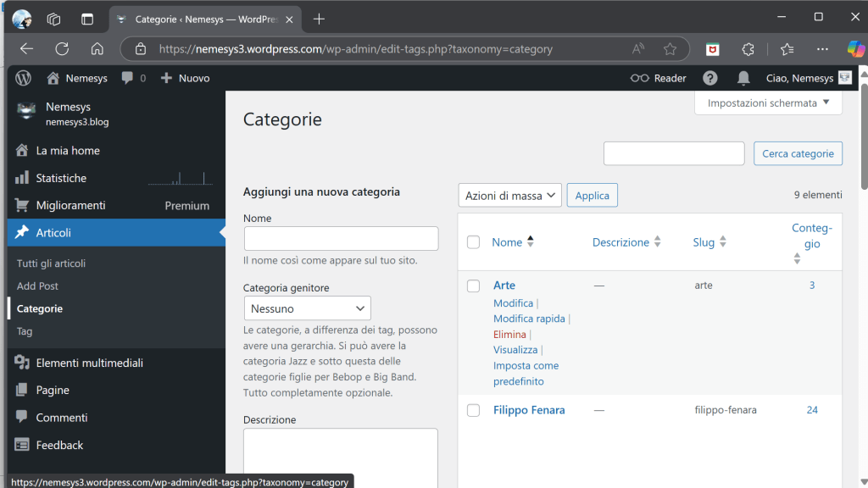The height and width of the screenshot is (488, 868).
Task: Toggle the select-all checkbox in table header
Action: [x=474, y=242]
